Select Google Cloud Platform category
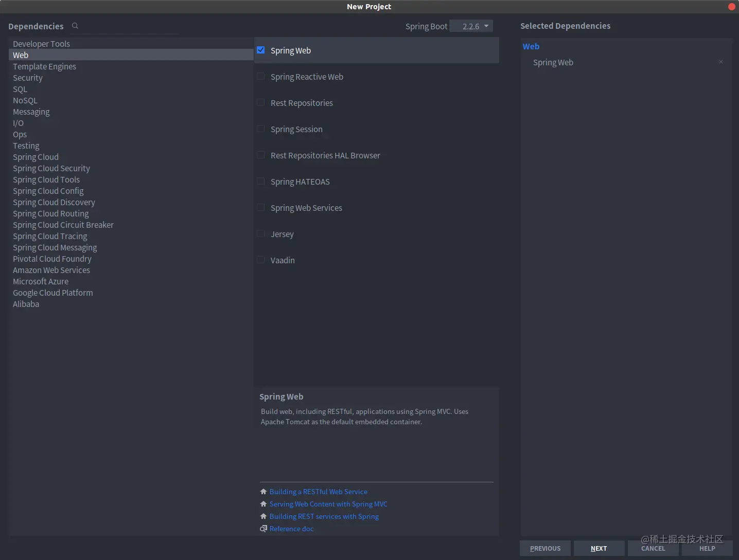Screen dimensions: 739x560 [131, 293]
